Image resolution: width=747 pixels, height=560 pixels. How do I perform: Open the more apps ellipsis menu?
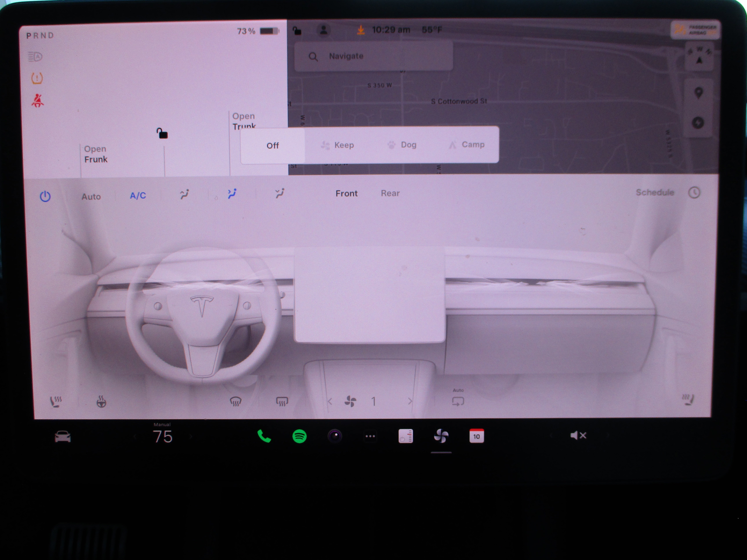pos(370,436)
